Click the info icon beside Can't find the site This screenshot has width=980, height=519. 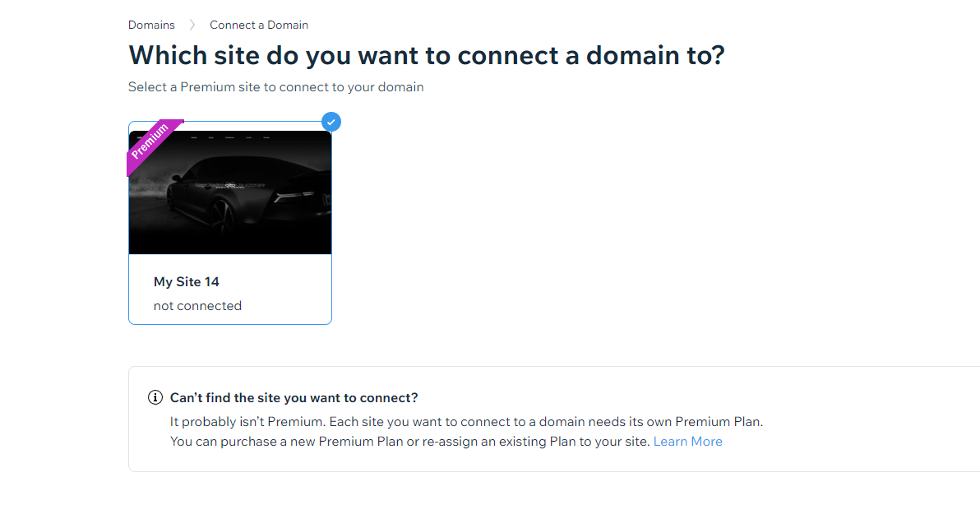[155, 398]
